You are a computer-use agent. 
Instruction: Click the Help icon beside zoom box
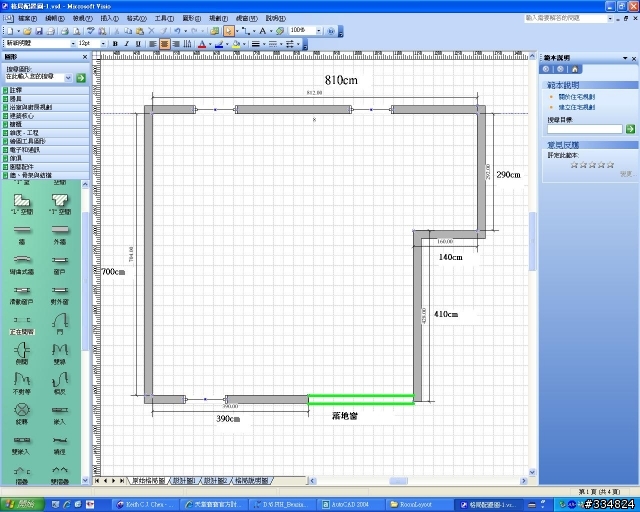tap(331, 31)
